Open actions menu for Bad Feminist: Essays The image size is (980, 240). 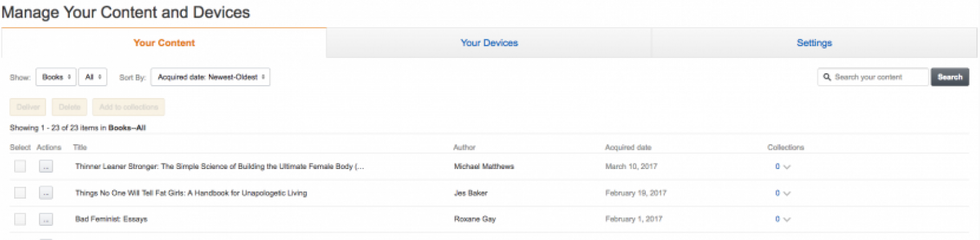(x=46, y=219)
